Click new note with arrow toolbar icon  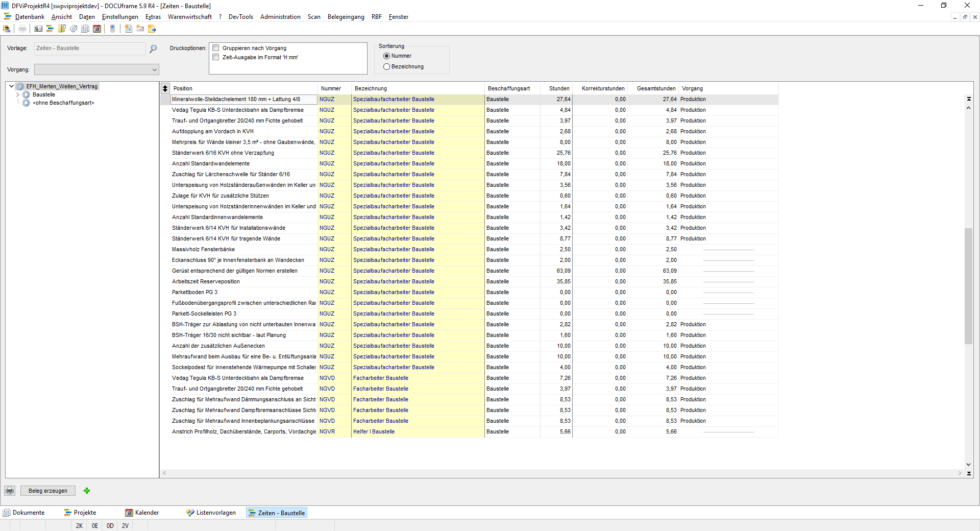click(x=152, y=29)
